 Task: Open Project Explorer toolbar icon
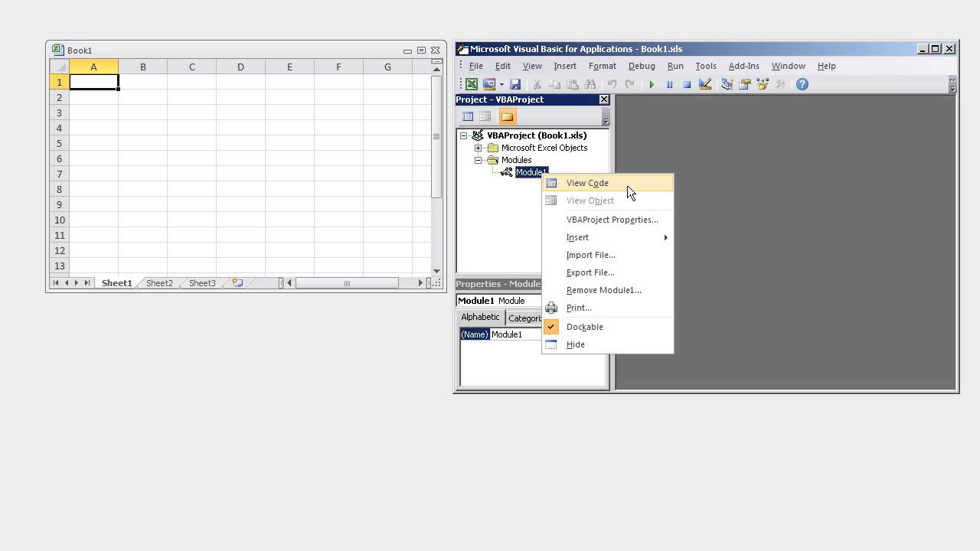(727, 84)
